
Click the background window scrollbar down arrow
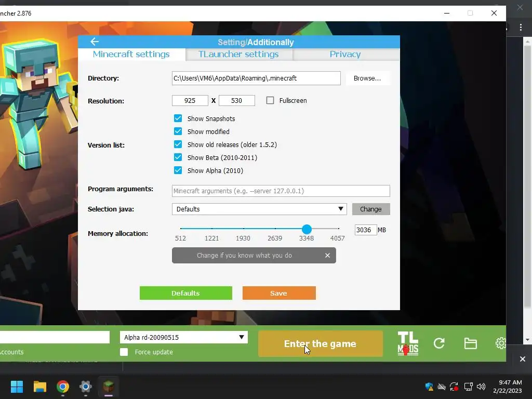click(527, 340)
